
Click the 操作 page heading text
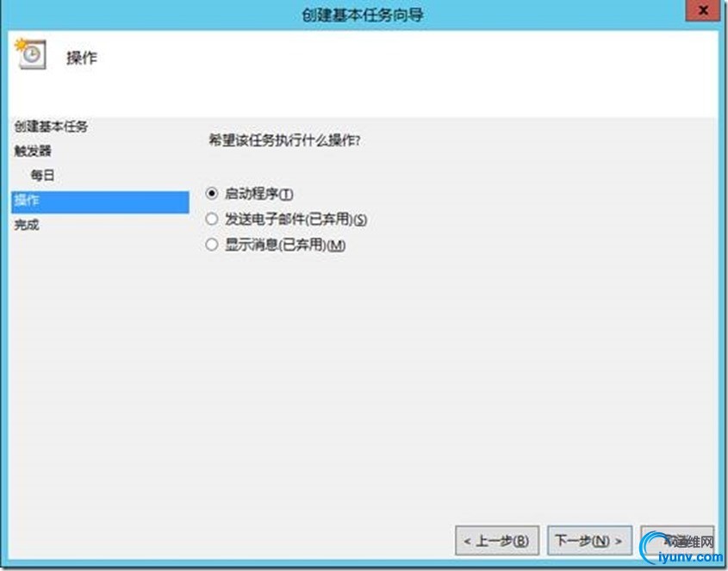tap(82, 58)
